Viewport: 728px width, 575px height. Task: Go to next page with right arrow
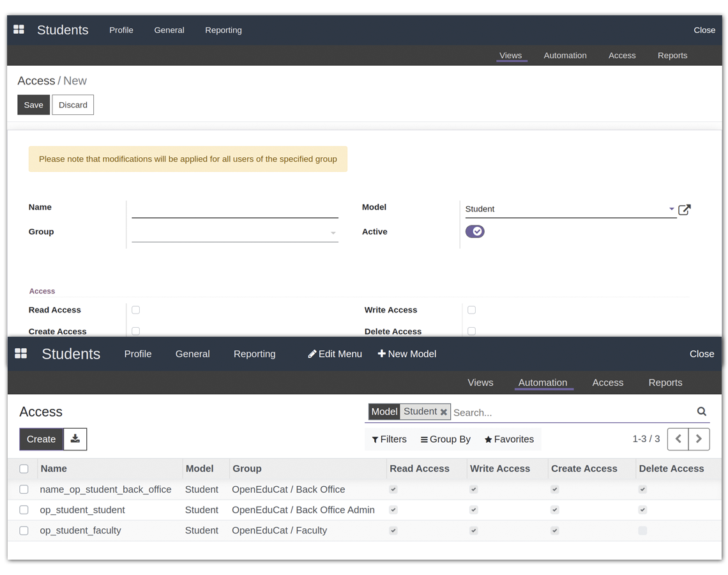[699, 439]
